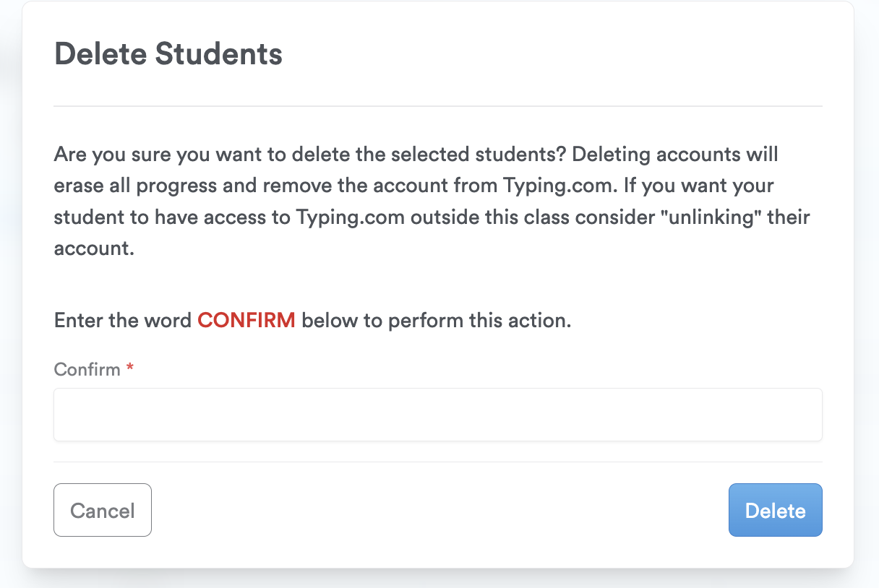Click the "Enter the word" instruction text
The image size is (879, 588).
(x=123, y=320)
